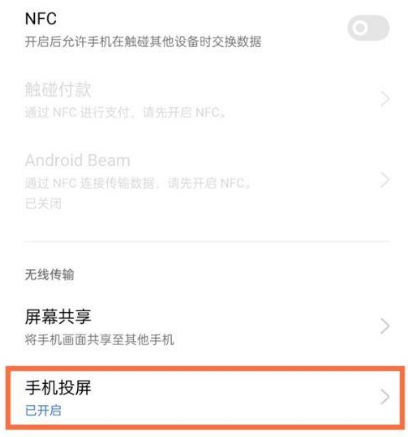Tap the blue 已开启 status text
Viewport: 408px width, 437px height.
[x=43, y=410]
